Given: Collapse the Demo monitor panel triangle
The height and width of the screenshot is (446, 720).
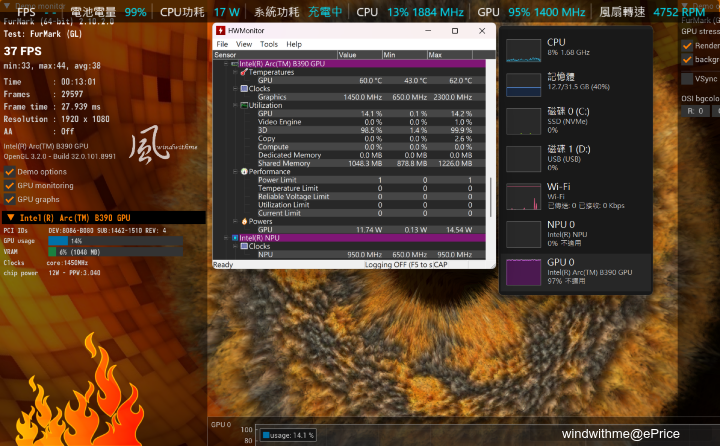Looking at the screenshot, I should pos(6,6).
